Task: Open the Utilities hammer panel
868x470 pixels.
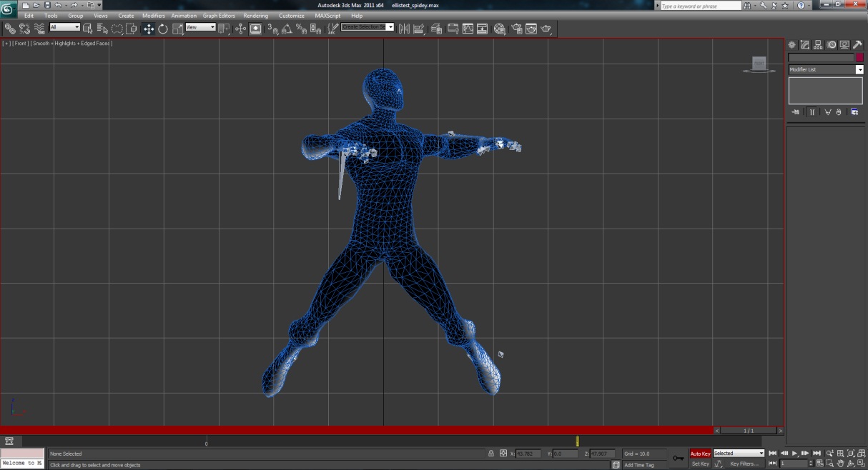Action: (x=857, y=45)
